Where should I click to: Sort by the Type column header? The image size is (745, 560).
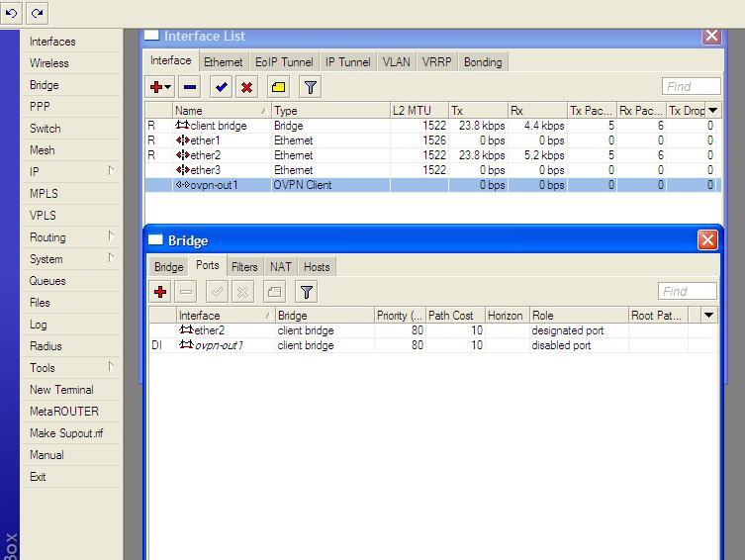click(330, 110)
